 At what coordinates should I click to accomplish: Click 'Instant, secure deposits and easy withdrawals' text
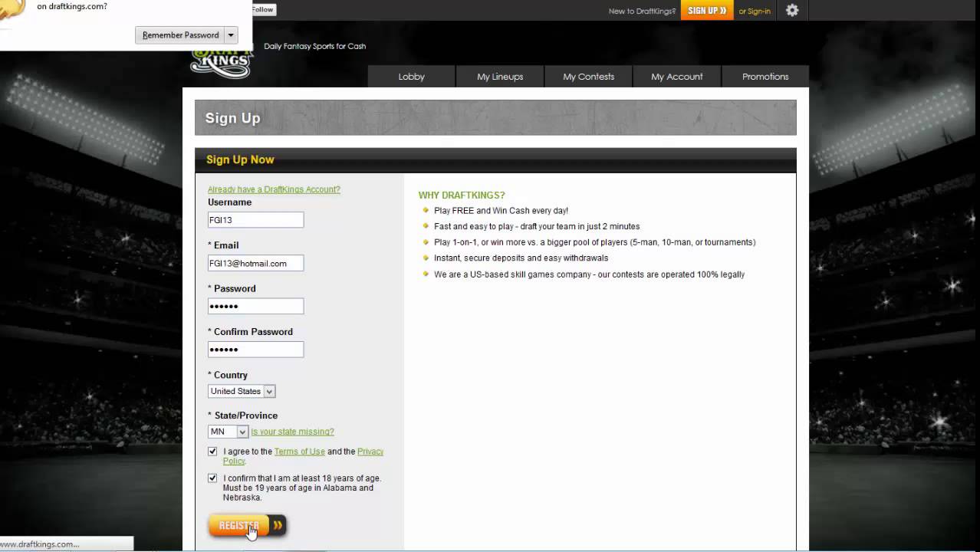tap(521, 258)
